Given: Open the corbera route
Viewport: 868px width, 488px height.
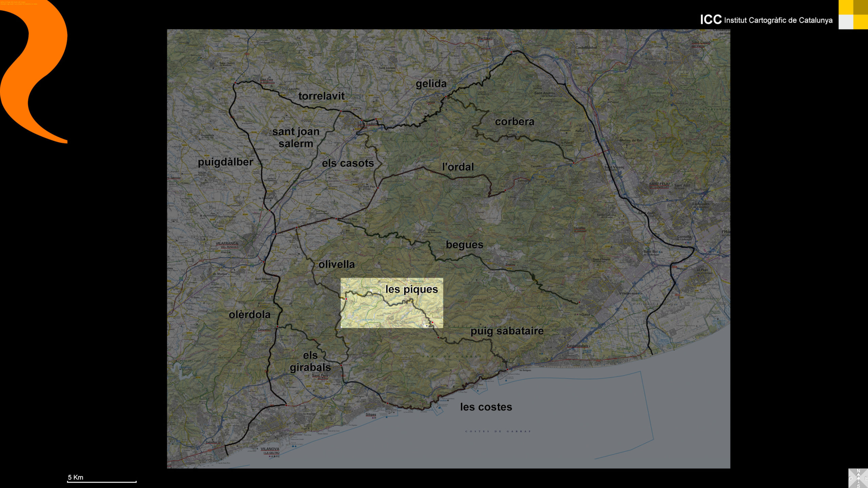Looking at the screenshot, I should pyautogui.click(x=514, y=122).
